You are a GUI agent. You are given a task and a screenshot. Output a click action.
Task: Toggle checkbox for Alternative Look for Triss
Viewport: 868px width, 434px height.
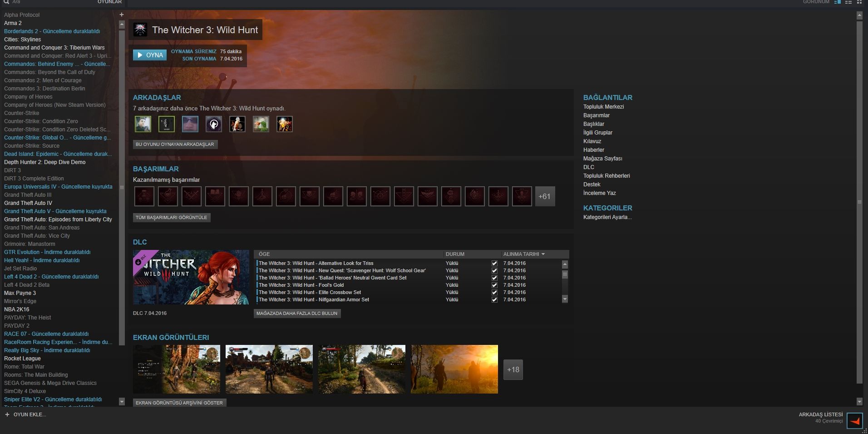[x=494, y=264]
